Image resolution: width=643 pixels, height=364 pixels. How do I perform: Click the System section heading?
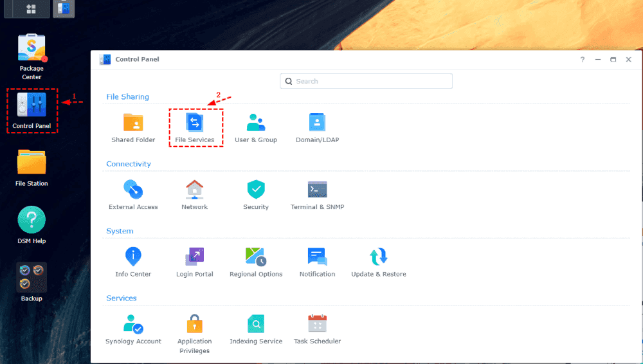pos(120,231)
